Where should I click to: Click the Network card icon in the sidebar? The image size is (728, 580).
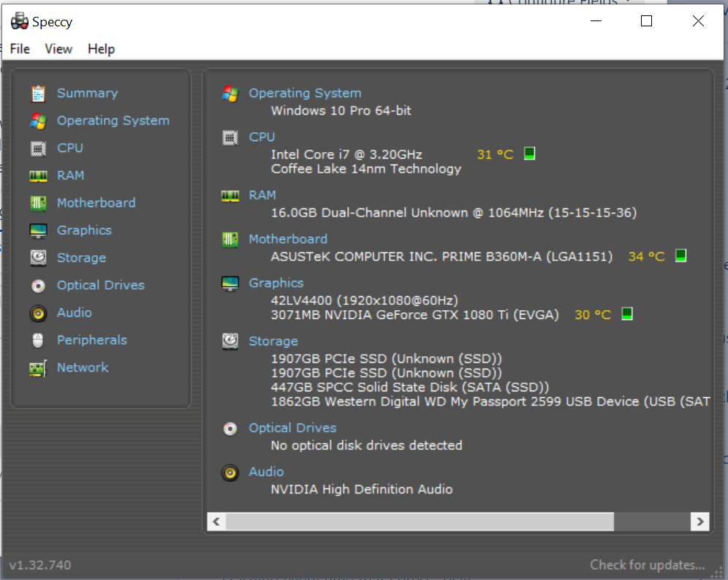[x=38, y=368]
